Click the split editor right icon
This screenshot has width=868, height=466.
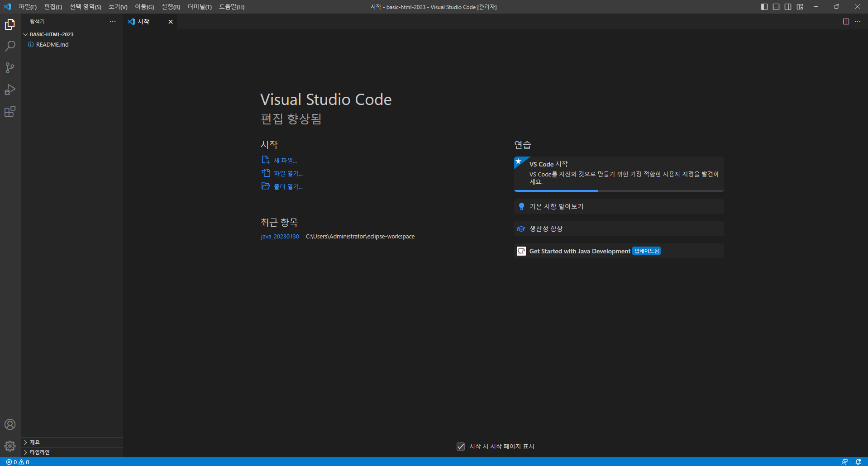[x=846, y=22]
